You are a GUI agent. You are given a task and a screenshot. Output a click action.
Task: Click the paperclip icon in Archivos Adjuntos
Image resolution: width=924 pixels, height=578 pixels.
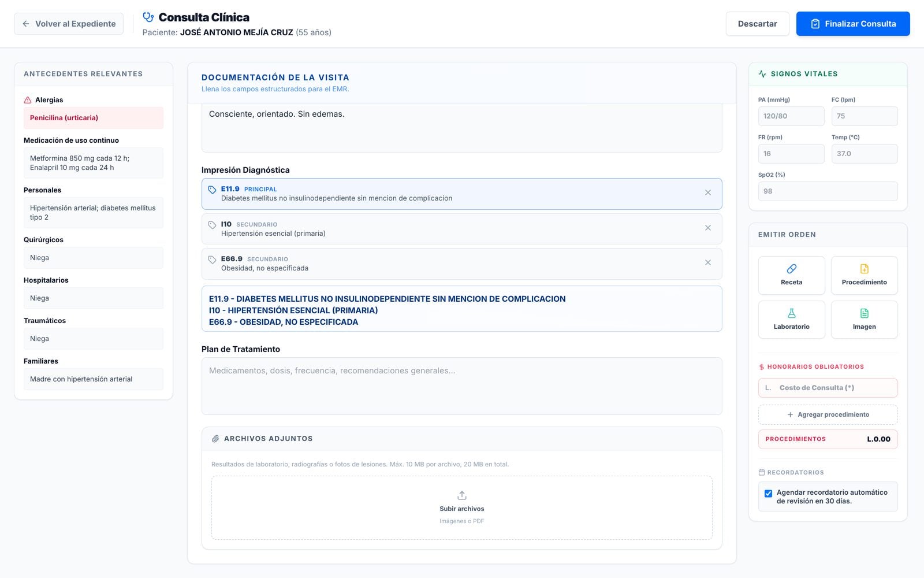[215, 439]
